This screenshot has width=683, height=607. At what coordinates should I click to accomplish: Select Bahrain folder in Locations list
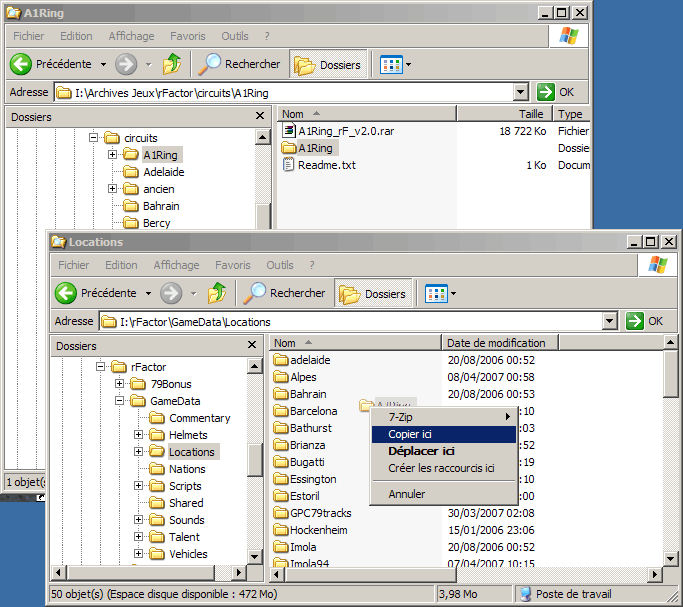coord(300,394)
